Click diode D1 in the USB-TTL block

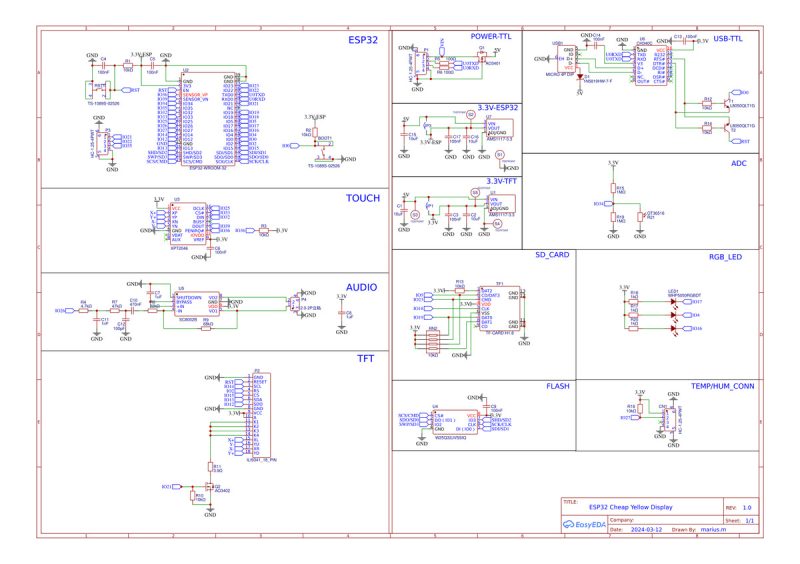coord(580,77)
